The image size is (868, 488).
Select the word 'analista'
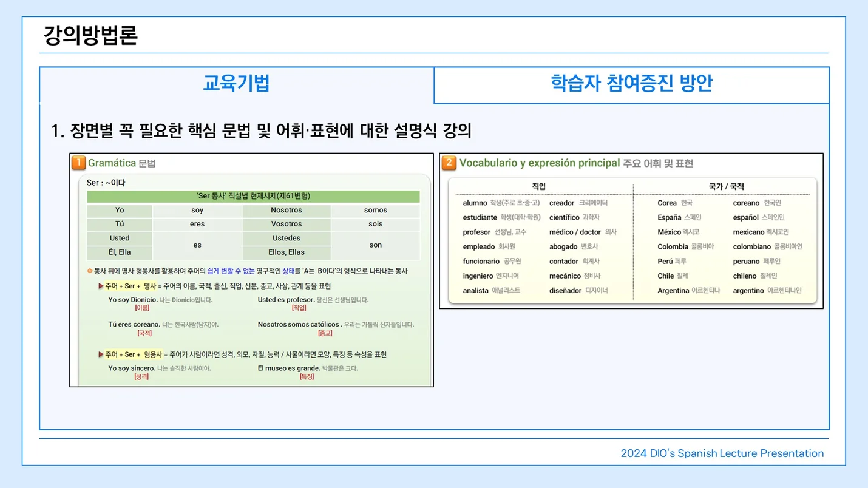(x=475, y=290)
